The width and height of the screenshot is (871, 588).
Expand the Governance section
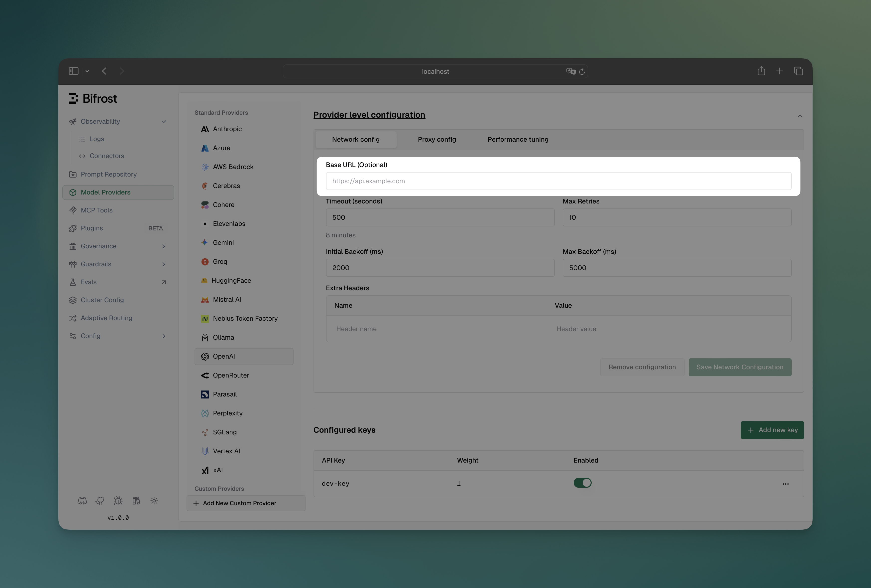[164, 246]
